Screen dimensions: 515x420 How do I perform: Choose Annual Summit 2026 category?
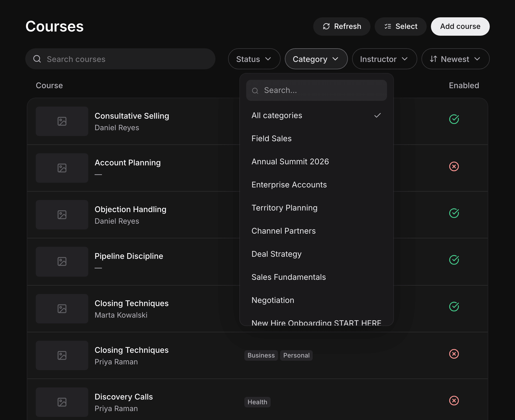(x=316, y=162)
